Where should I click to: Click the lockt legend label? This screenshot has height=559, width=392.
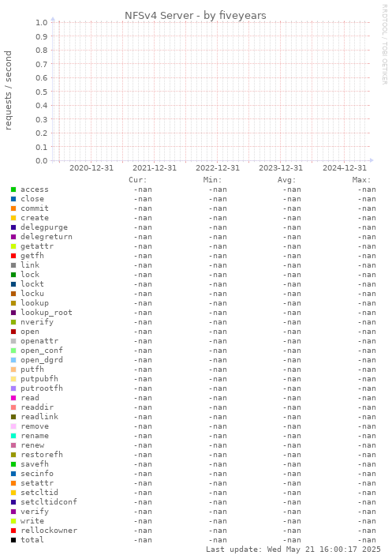tap(32, 284)
